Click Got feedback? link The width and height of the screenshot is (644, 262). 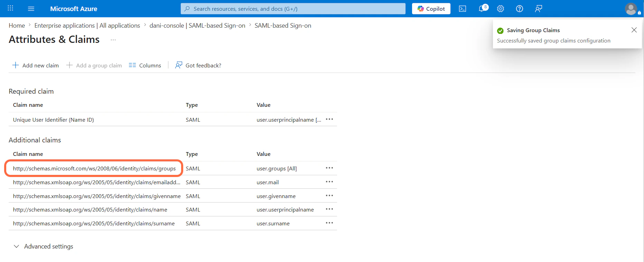(x=198, y=65)
